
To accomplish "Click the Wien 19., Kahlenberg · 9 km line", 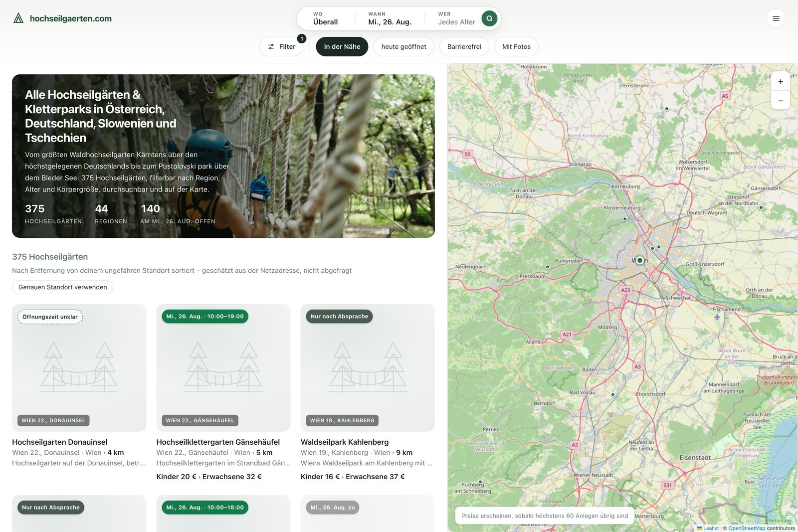I will (x=357, y=453).
